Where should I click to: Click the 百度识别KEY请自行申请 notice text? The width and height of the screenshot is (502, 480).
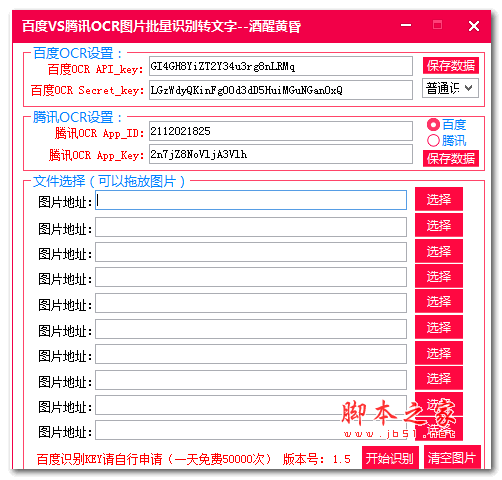pos(154,459)
